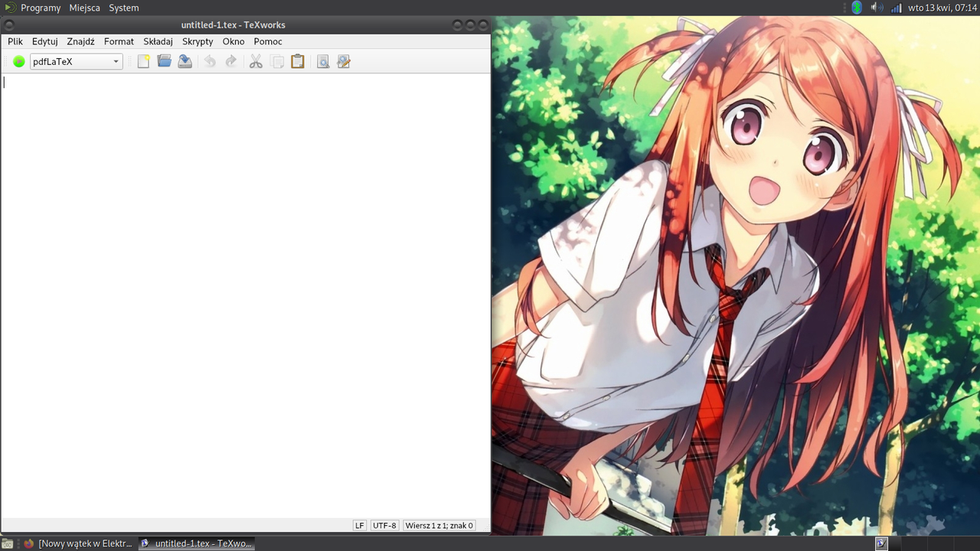
Task: Open the Miejsca panel menu
Action: pyautogui.click(x=84, y=8)
